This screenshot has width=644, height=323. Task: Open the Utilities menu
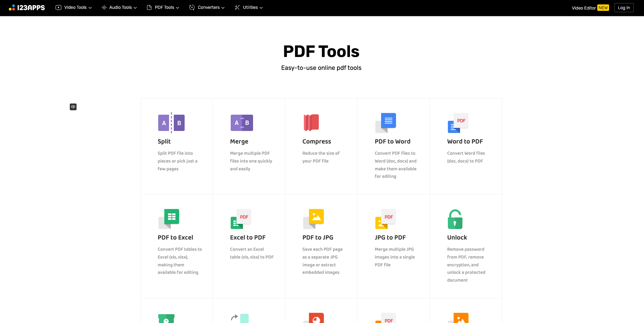click(249, 7)
